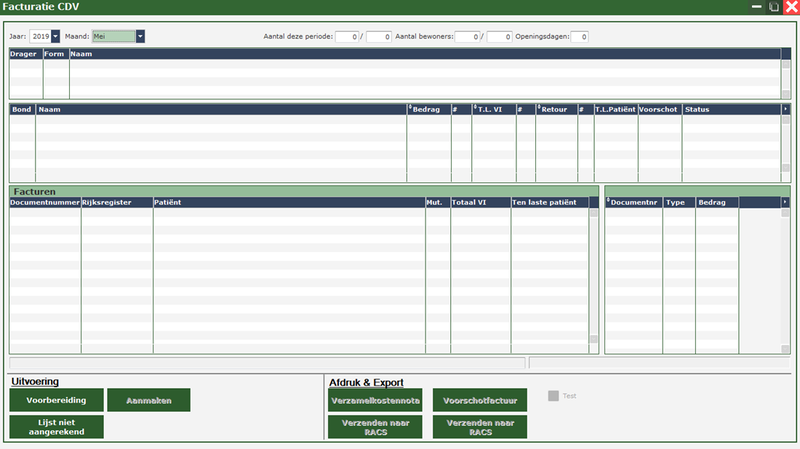Click Verzenden naar RACS below Verzamelkostennota
The width and height of the screenshot is (800, 449).
pyautogui.click(x=375, y=427)
